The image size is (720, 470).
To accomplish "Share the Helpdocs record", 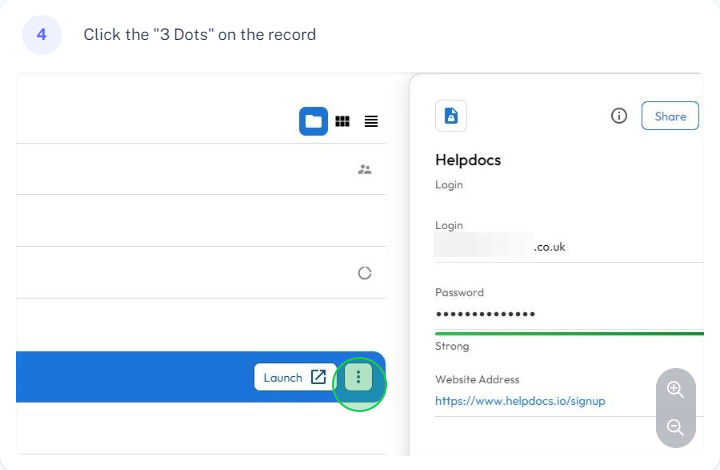I will pos(670,116).
